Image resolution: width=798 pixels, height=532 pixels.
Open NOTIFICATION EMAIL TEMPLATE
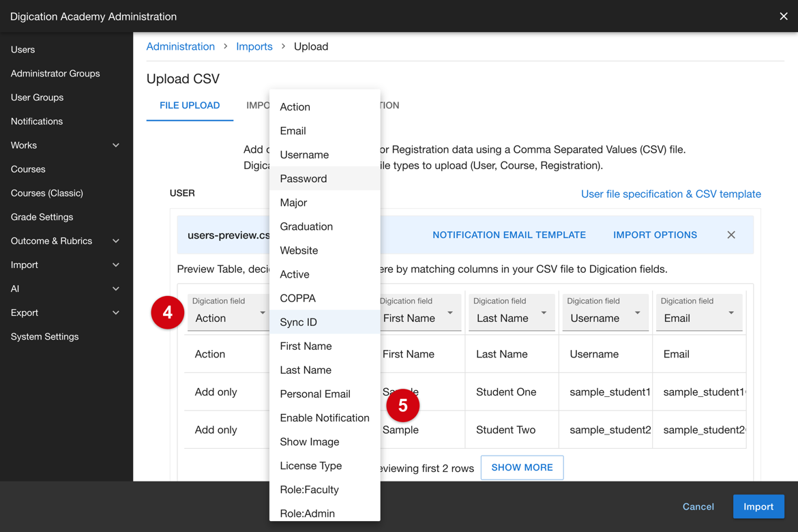click(509, 235)
